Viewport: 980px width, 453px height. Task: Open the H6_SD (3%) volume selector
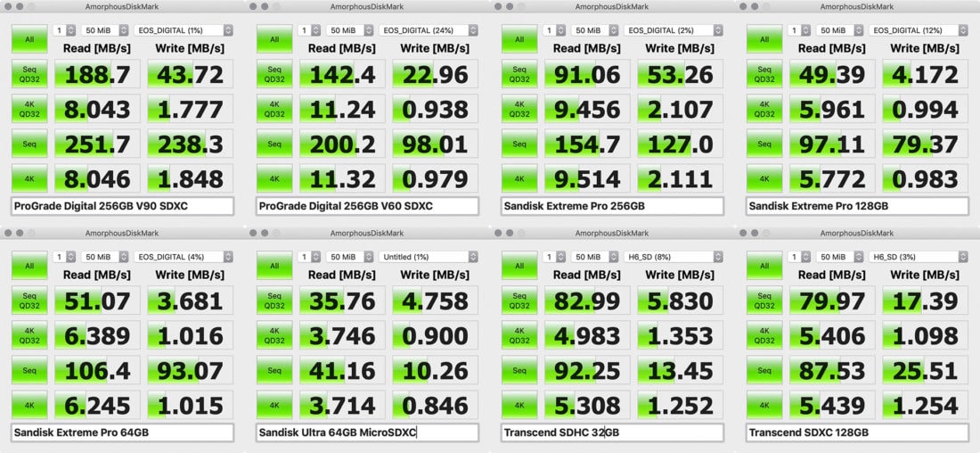[x=919, y=257]
